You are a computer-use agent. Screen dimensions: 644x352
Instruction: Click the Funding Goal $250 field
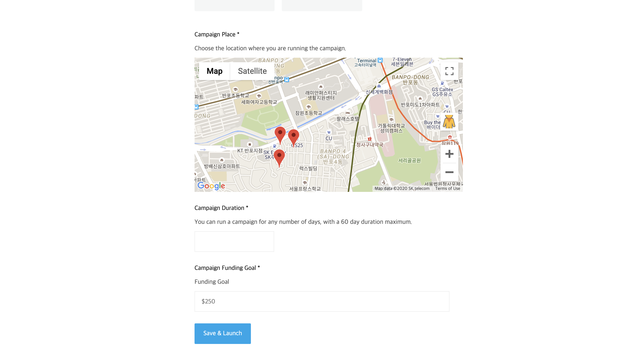(322, 301)
